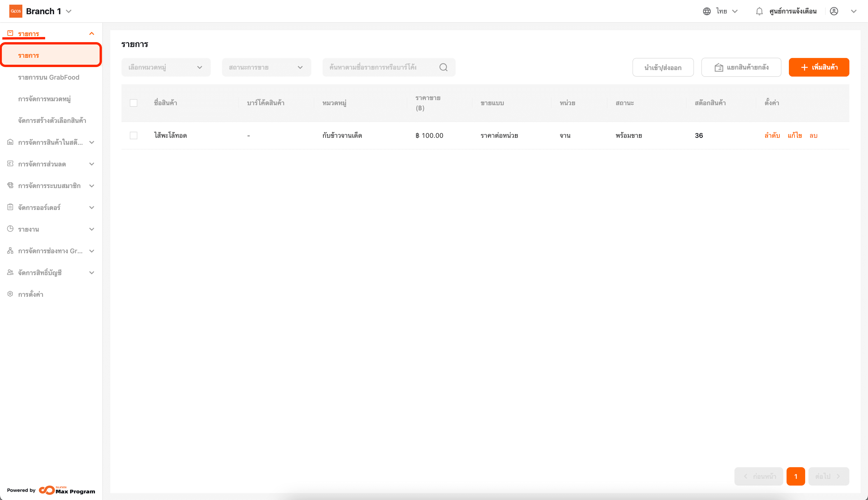This screenshot has width=868, height=500.
Task: Tick the checkbox for ไส้พะโล้ทอด row
Action: pyautogui.click(x=134, y=136)
